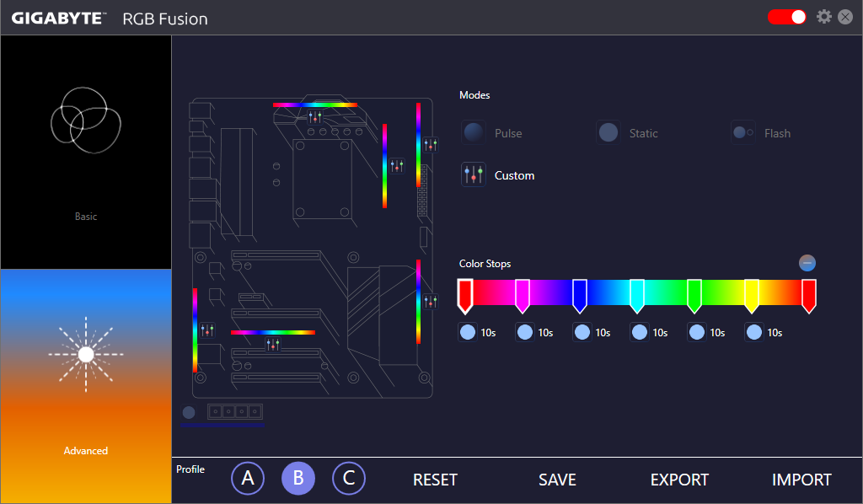The width and height of the screenshot is (863, 504).
Task: Select the first red color stop
Action: (x=465, y=296)
